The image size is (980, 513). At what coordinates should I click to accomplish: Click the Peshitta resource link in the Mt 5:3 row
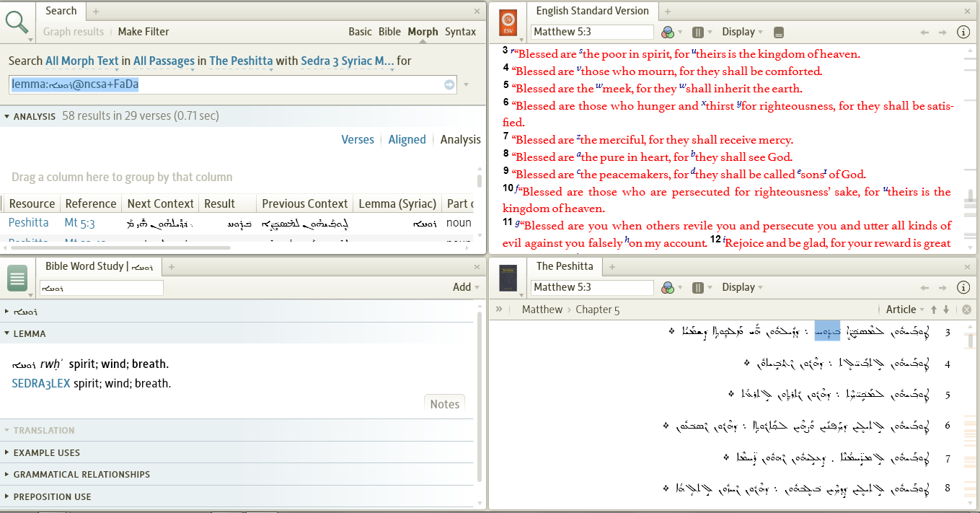tap(29, 223)
